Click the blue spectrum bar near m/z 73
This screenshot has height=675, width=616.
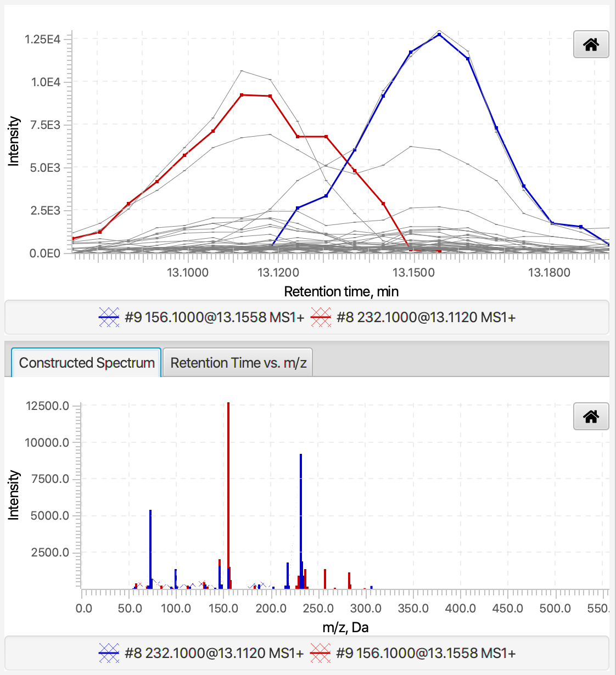click(150, 549)
